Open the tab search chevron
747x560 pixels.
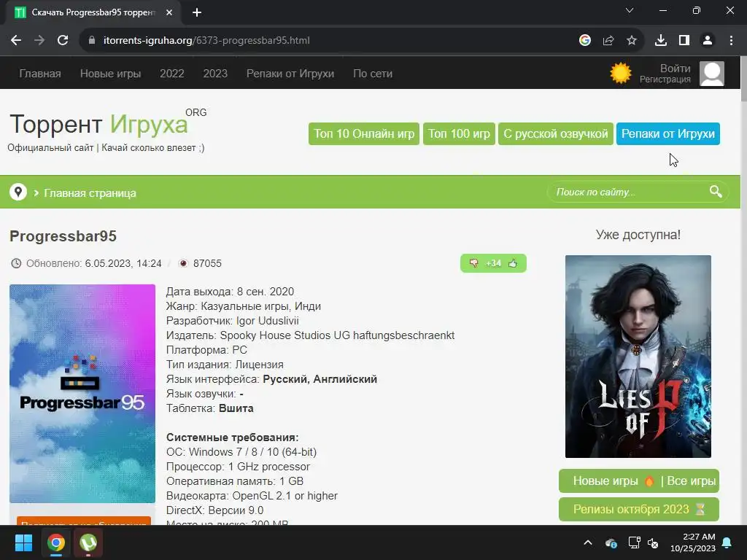(x=630, y=10)
